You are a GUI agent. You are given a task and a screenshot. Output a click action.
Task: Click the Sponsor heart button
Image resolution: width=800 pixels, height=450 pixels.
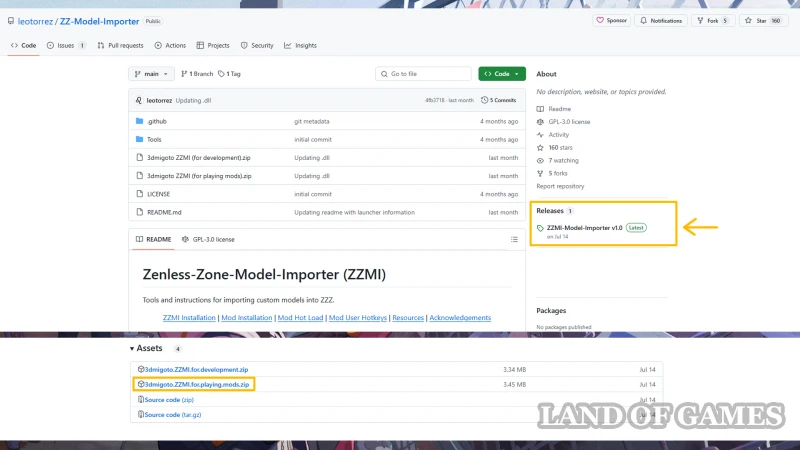click(x=611, y=20)
